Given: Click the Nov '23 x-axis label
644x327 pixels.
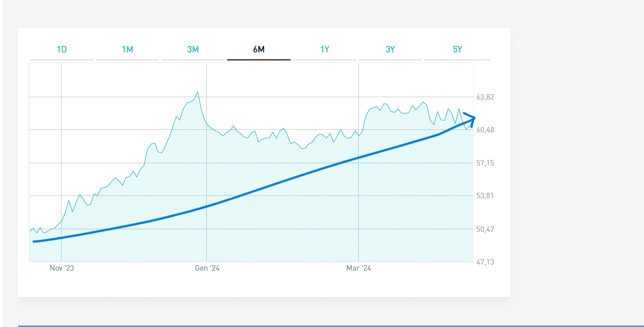Looking at the screenshot, I should point(62,269).
